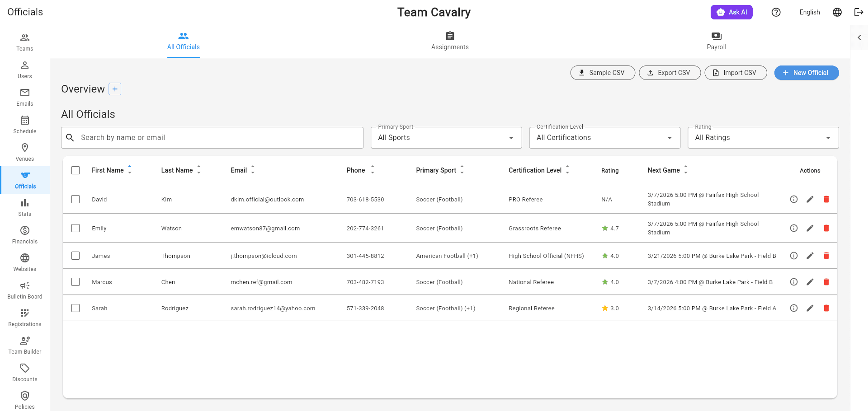Select the Sarah Rodriguez row checkbox

[75, 308]
